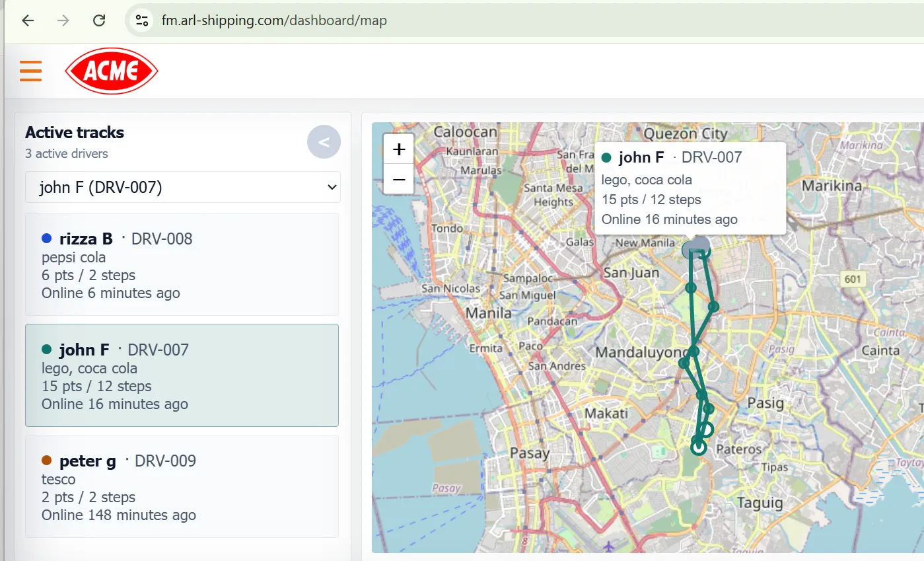
Task: Reload the page with the refresh icon
Action: [99, 20]
